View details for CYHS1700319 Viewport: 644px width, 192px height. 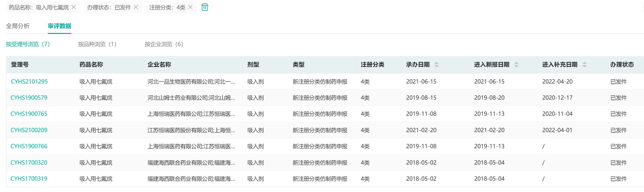29,179
